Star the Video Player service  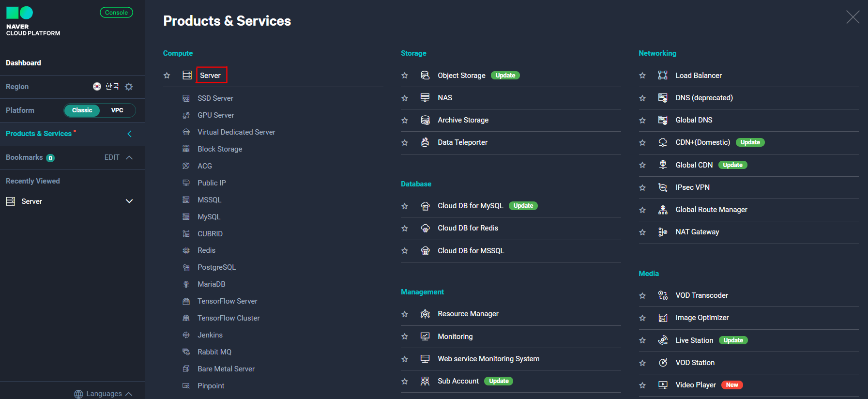click(642, 385)
